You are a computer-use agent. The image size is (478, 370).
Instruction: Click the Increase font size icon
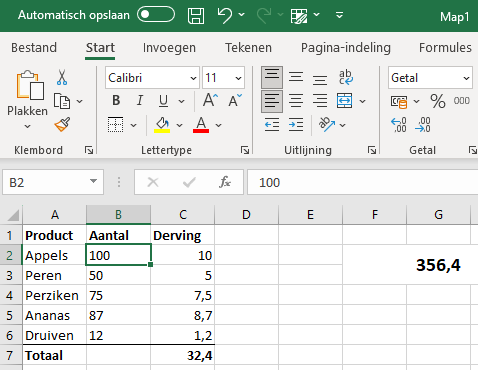210,100
